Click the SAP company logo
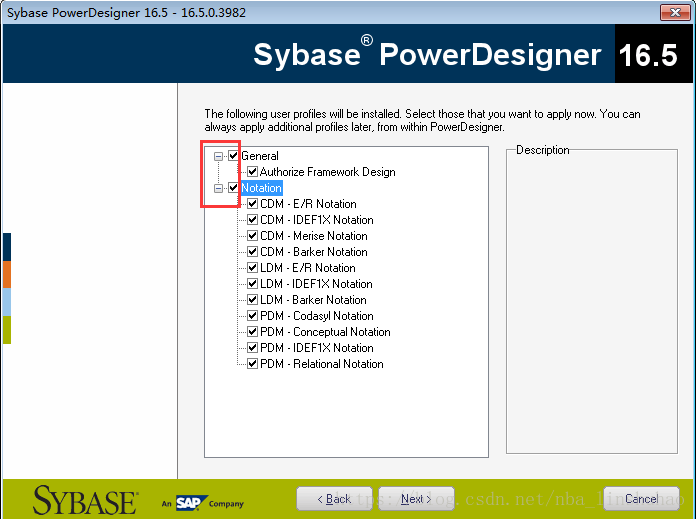 tap(191, 503)
